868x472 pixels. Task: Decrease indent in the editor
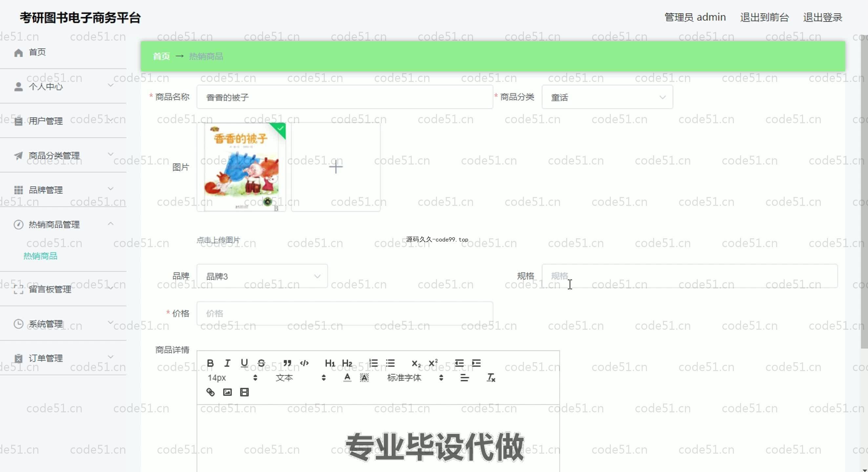pyautogui.click(x=459, y=363)
